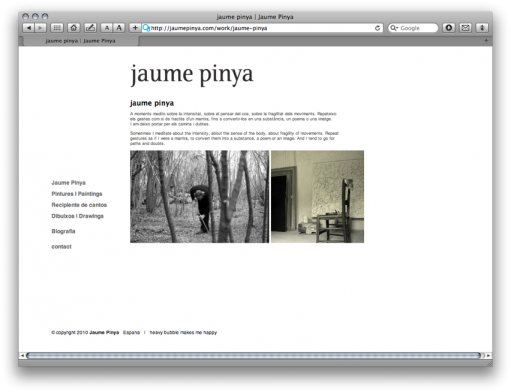This screenshot has height=392, width=511.
Task: Go forward using the forward arrow button
Action: 40,28
